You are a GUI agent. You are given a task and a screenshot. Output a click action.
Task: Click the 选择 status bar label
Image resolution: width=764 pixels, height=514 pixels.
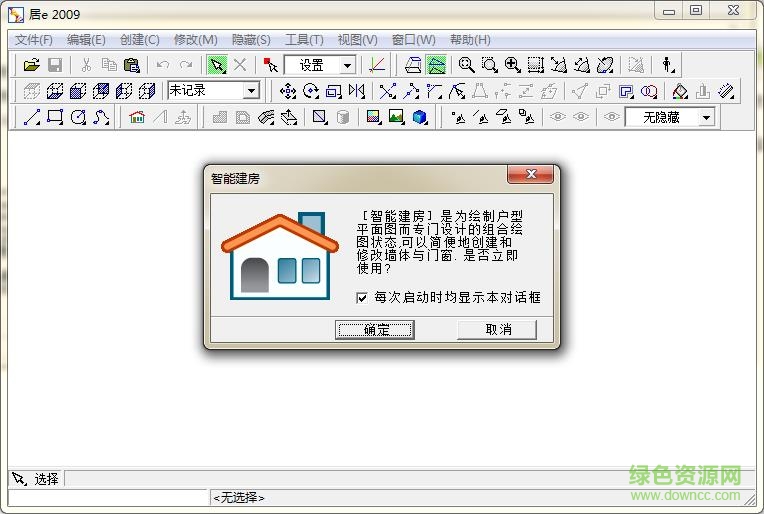coord(46,479)
